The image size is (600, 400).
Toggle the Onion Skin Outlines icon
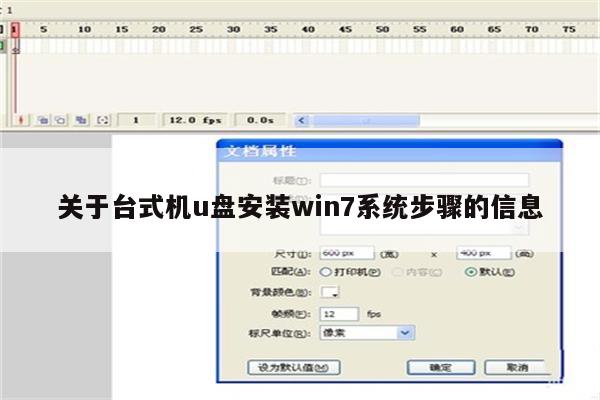pyautogui.click(x=60, y=120)
